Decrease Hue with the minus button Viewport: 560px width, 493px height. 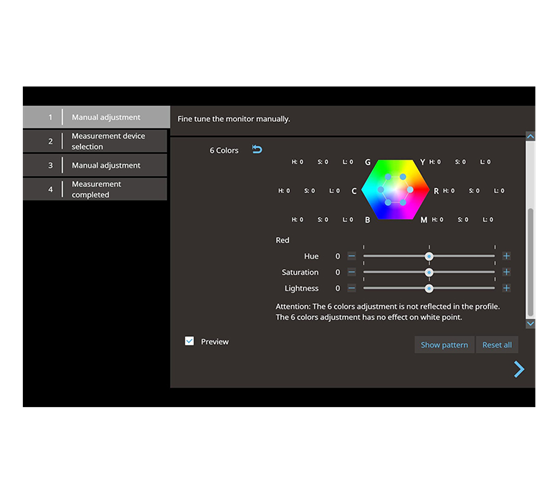coord(351,256)
